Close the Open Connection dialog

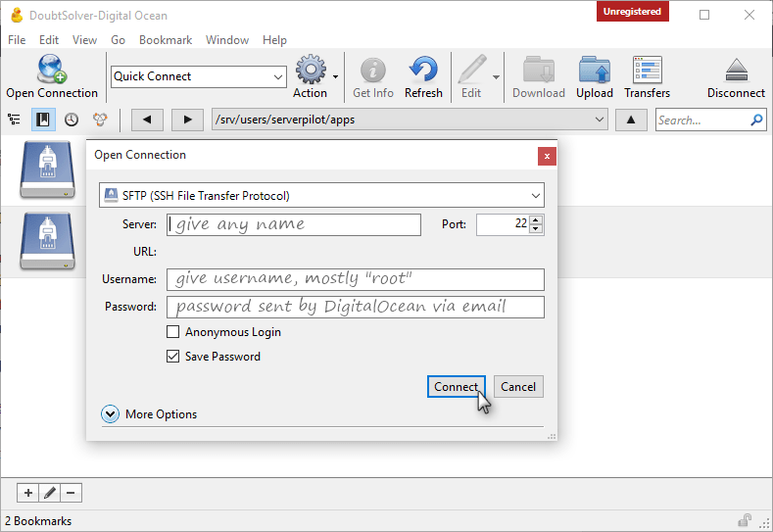[x=547, y=157]
